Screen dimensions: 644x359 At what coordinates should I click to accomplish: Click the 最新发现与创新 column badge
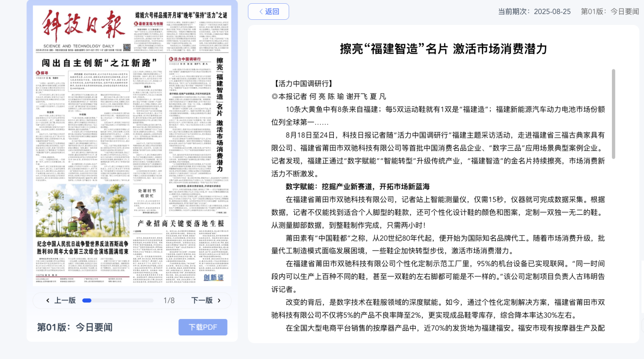(149, 24)
